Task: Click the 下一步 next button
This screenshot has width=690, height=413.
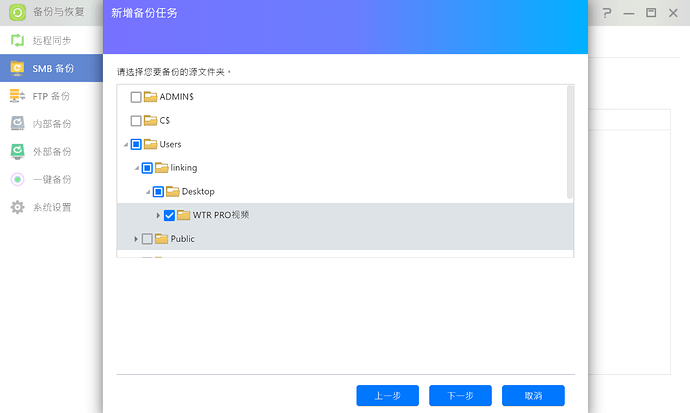Action: (x=460, y=396)
